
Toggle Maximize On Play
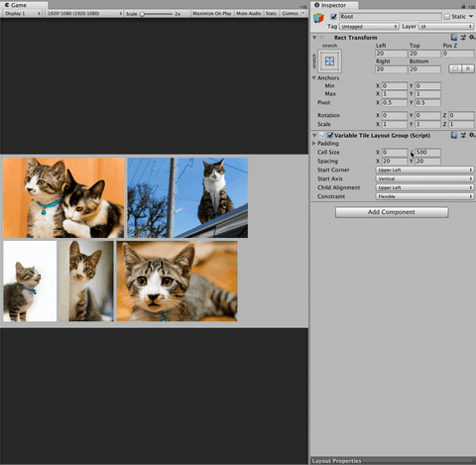click(212, 14)
